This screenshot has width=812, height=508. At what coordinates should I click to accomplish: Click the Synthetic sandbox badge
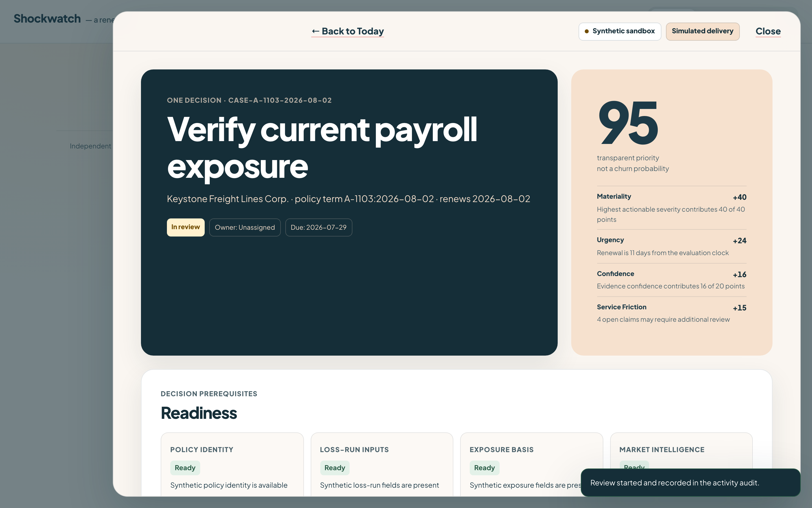[x=620, y=31]
